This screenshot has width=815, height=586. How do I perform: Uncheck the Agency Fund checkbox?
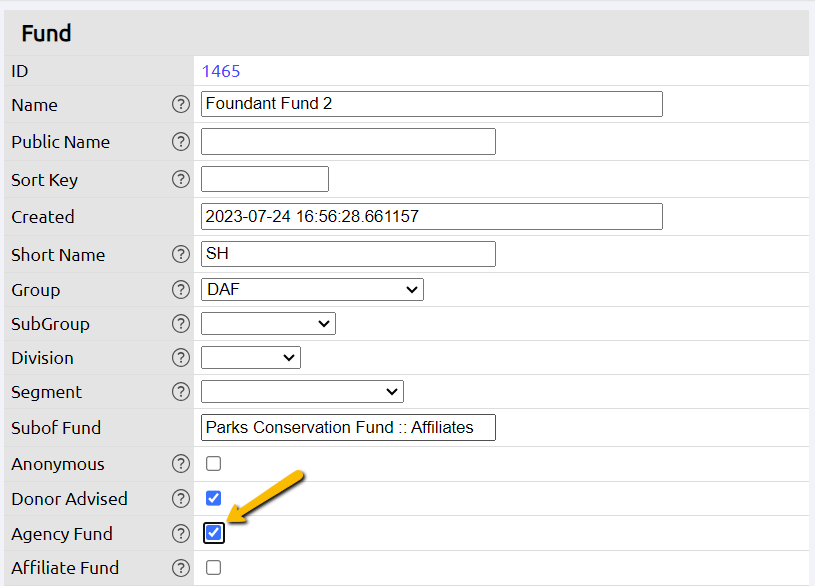214,533
